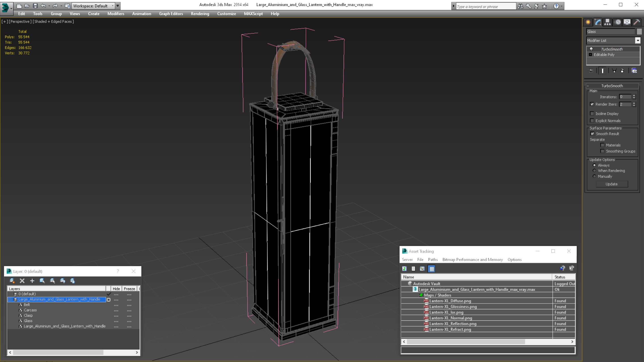Toggle Render Iters checkbox
This screenshot has width=644, height=362.
tap(592, 104)
